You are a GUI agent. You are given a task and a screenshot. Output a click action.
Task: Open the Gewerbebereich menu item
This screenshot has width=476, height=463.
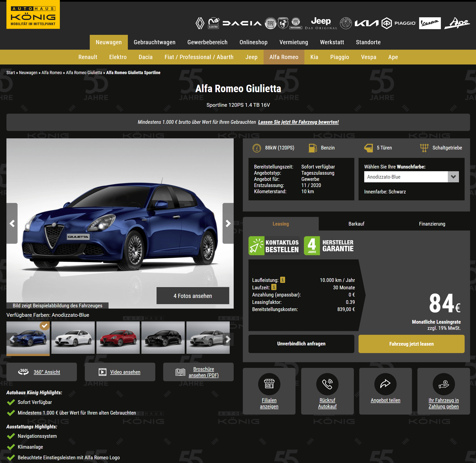pos(207,42)
